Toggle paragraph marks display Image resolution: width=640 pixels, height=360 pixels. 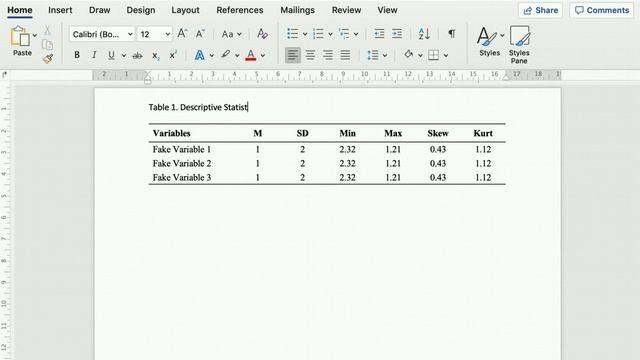click(451, 34)
